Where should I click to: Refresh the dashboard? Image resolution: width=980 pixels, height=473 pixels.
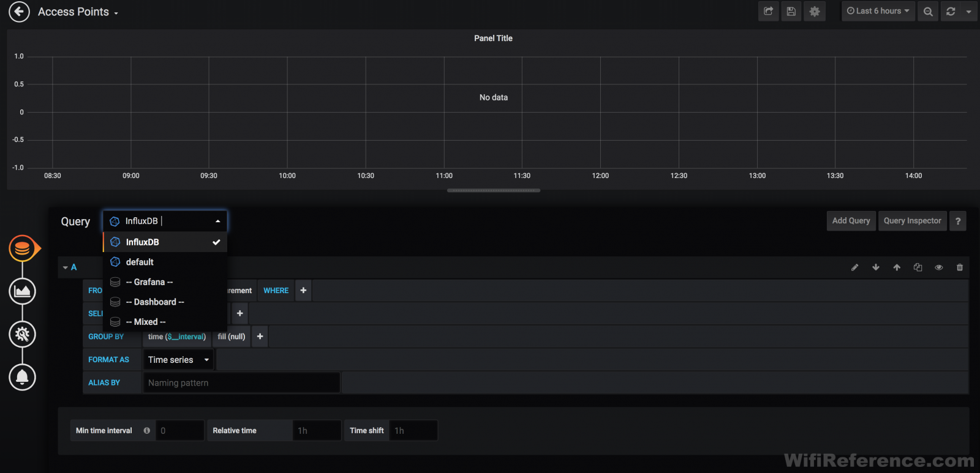951,11
